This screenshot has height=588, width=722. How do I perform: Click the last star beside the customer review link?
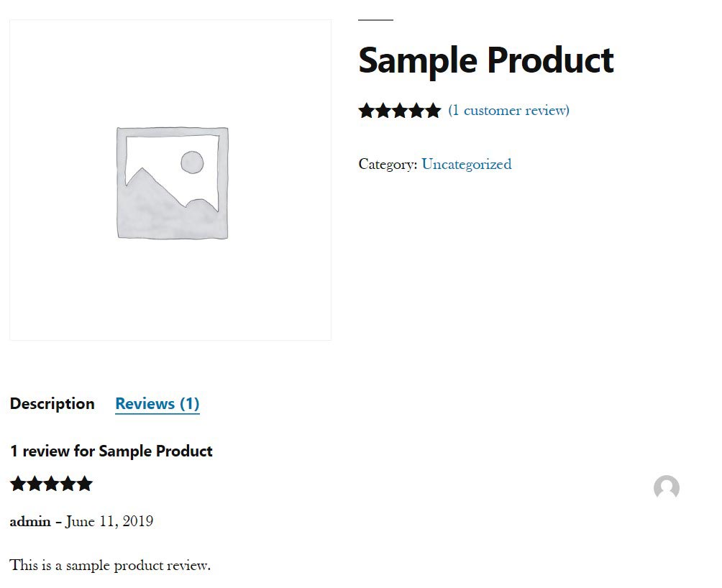[x=432, y=111]
